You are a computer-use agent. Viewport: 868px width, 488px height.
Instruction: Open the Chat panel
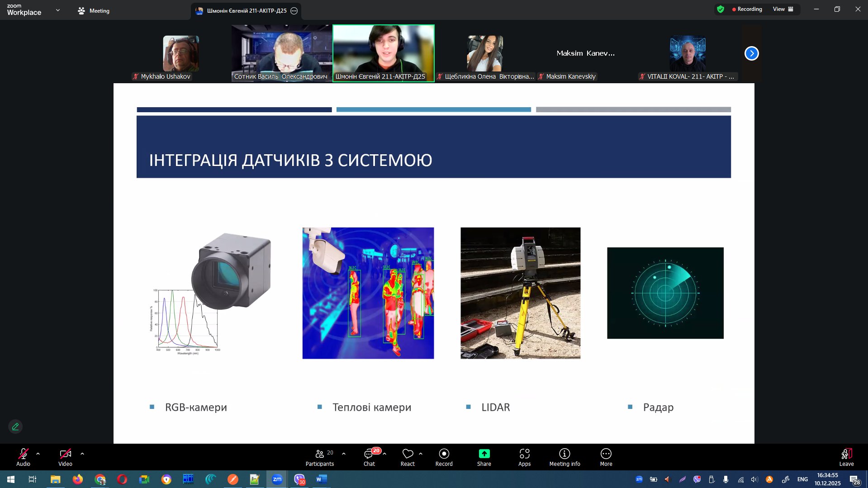(x=369, y=457)
